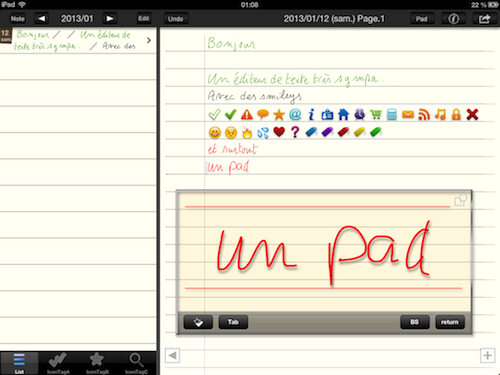Tap the return button on the pad
Screen dimensions: 500x375
tap(450, 322)
